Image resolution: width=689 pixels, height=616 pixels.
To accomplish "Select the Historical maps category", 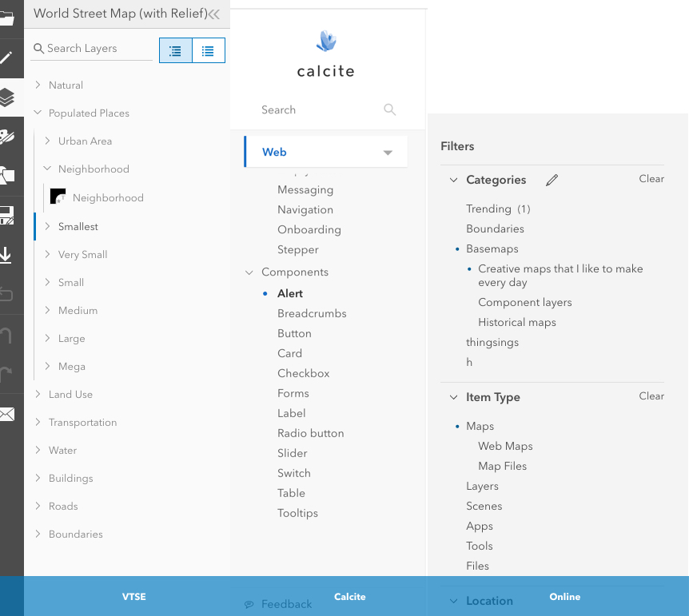I will 517,323.
